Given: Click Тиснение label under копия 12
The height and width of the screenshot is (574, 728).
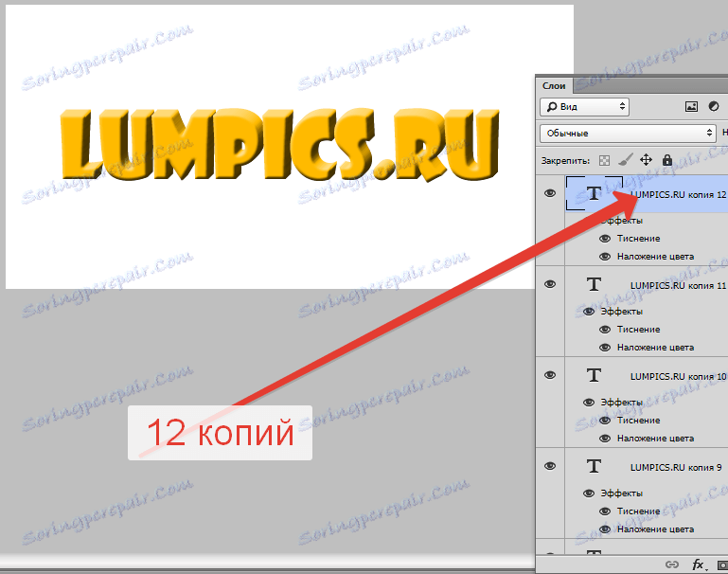Looking at the screenshot, I should [638, 239].
